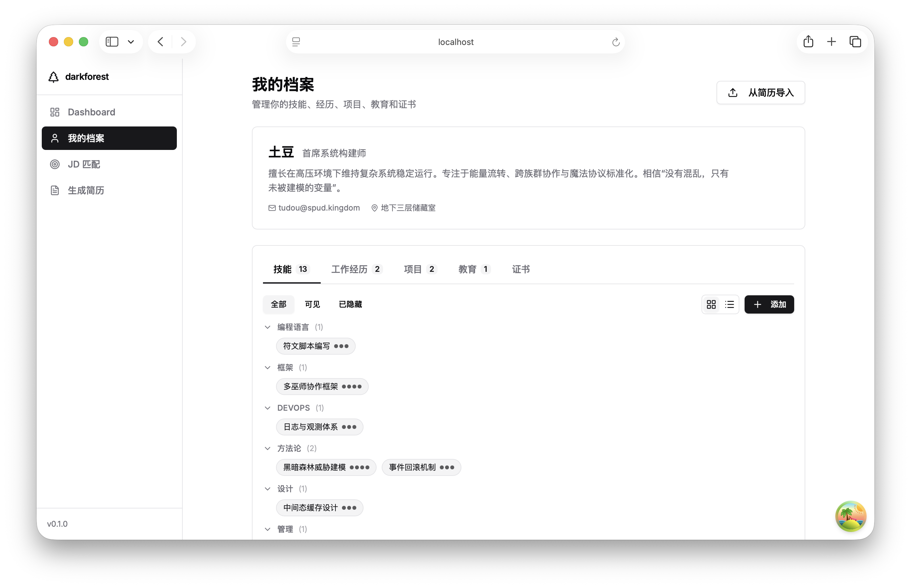Switch to the 工作经历 tab
Screen dimensions: 911x588
(348, 269)
